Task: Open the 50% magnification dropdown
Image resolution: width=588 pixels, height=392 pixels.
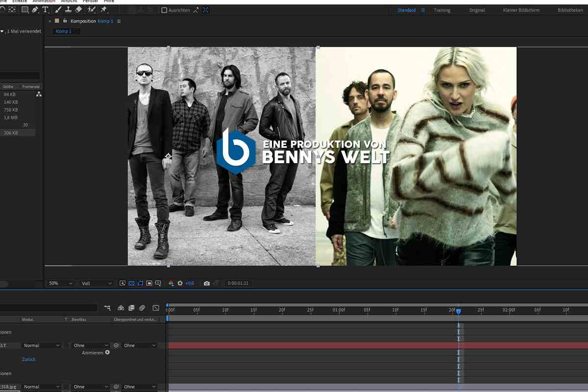Action: point(61,283)
